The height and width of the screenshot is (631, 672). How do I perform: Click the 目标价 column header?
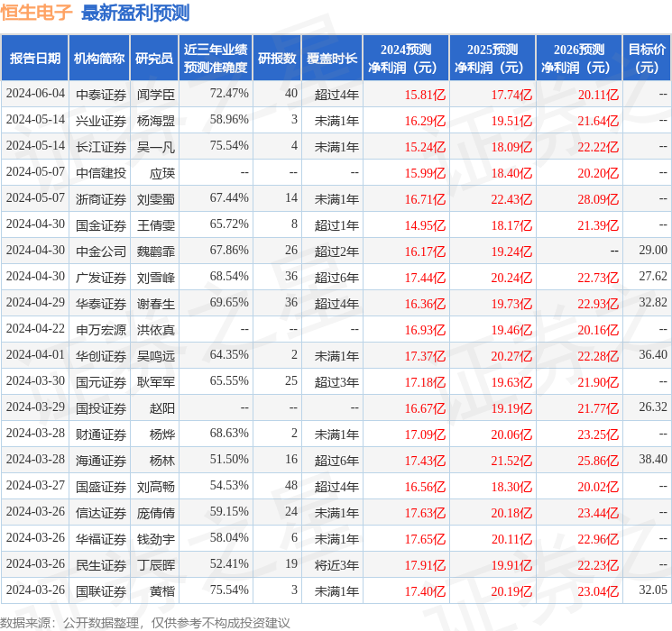647,59
